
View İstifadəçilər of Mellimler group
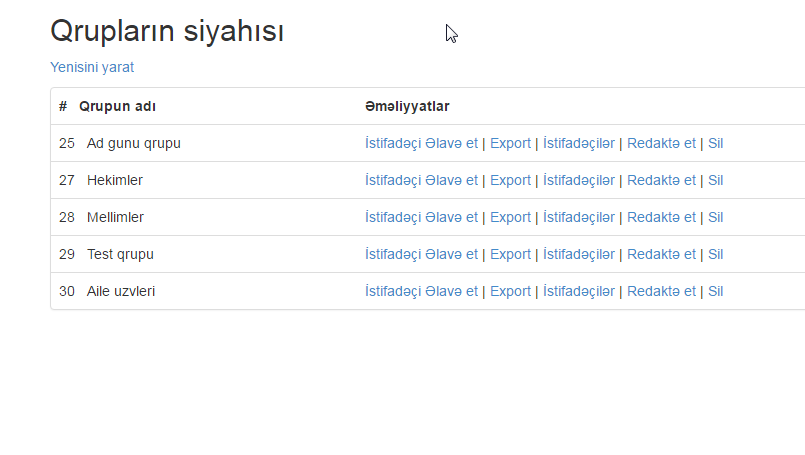578,217
